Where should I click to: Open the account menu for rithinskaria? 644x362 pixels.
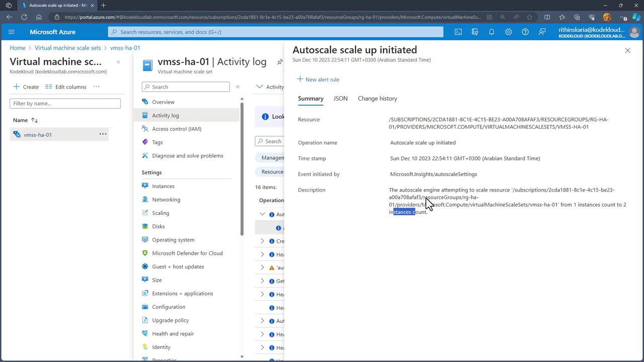coord(598,32)
